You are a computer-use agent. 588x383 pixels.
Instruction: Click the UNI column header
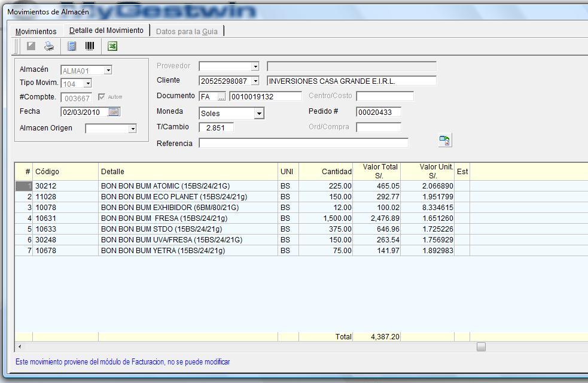pyautogui.click(x=288, y=171)
